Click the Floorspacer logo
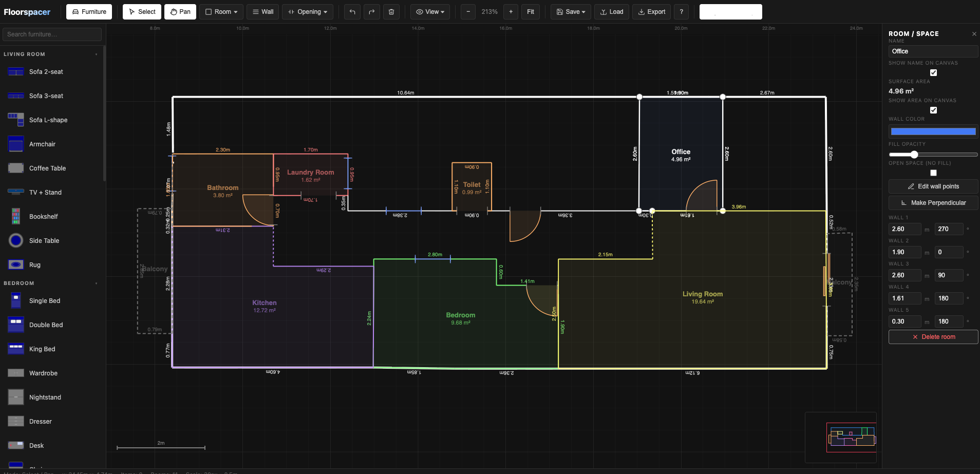 (x=27, y=12)
